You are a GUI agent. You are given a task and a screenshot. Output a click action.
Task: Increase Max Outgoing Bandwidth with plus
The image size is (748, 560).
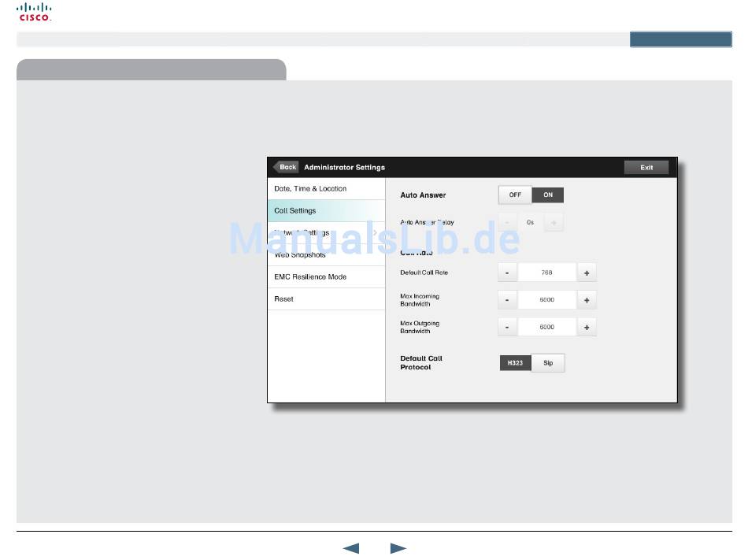pyautogui.click(x=587, y=327)
